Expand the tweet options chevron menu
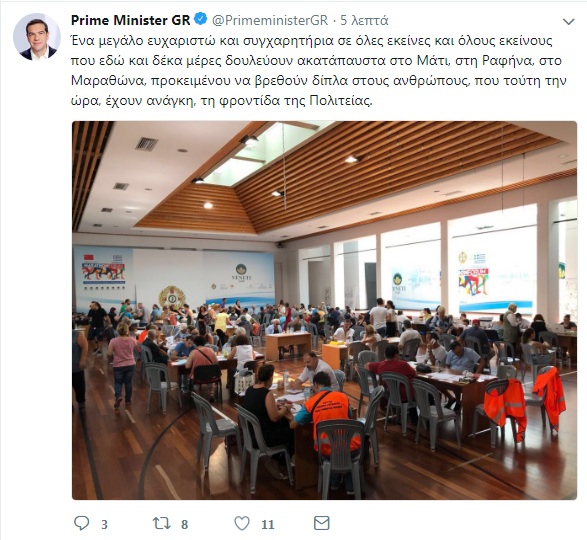This screenshot has width=587, height=540. click(x=569, y=21)
